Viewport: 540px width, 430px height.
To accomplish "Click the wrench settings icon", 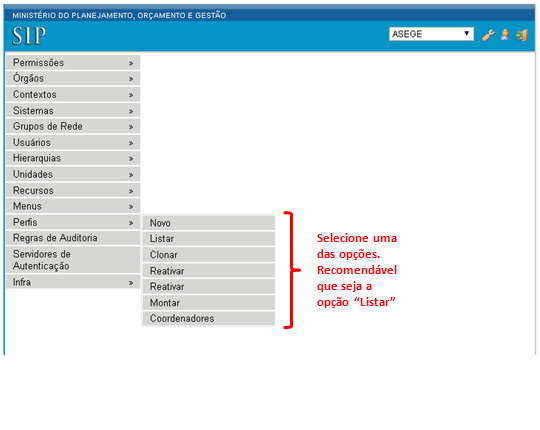I will [488, 35].
